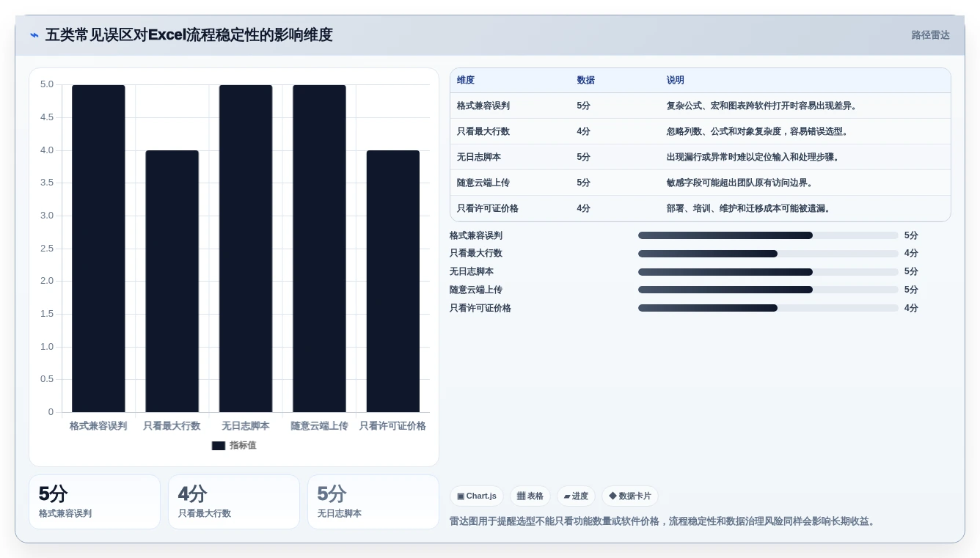Click the 说明 column header
Image resolution: width=980 pixels, height=558 pixels.
(675, 80)
